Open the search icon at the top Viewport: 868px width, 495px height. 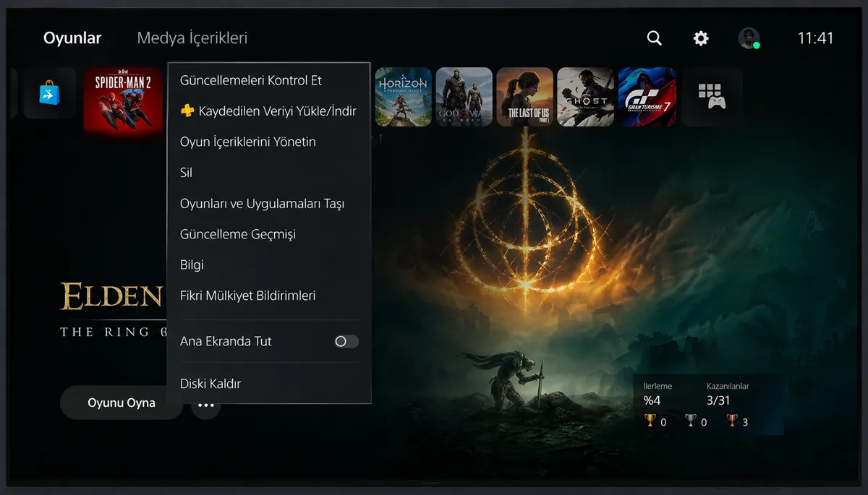[x=654, y=38]
